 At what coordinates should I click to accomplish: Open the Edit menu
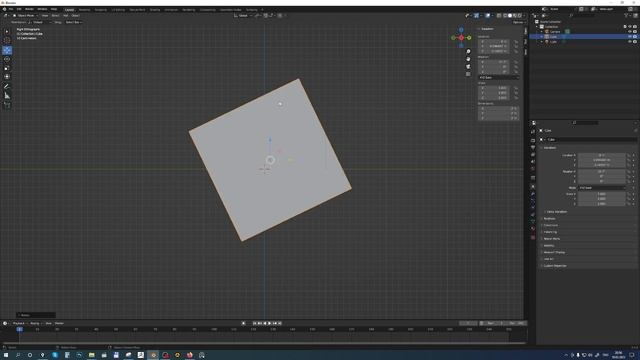click(19, 9)
